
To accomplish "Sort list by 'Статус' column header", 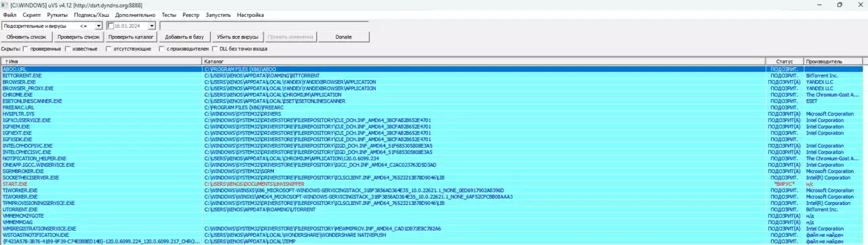I will pyautogui.click(x=784, y=61).
